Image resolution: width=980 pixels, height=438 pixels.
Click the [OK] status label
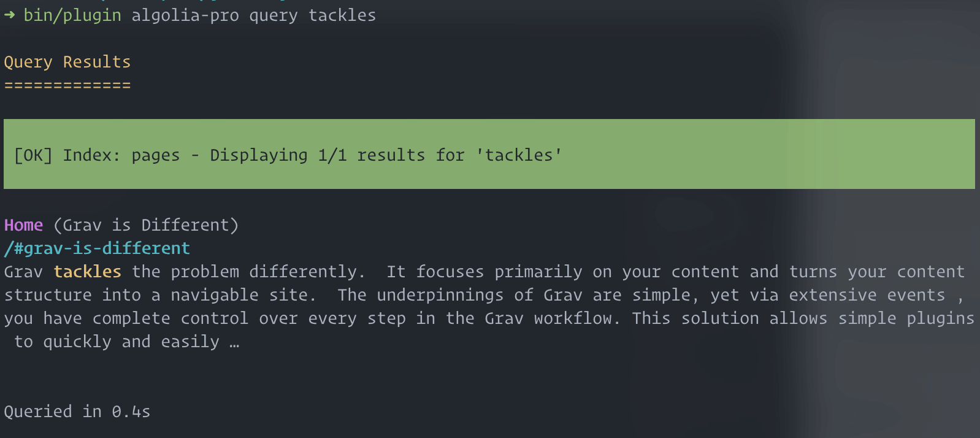33,155
